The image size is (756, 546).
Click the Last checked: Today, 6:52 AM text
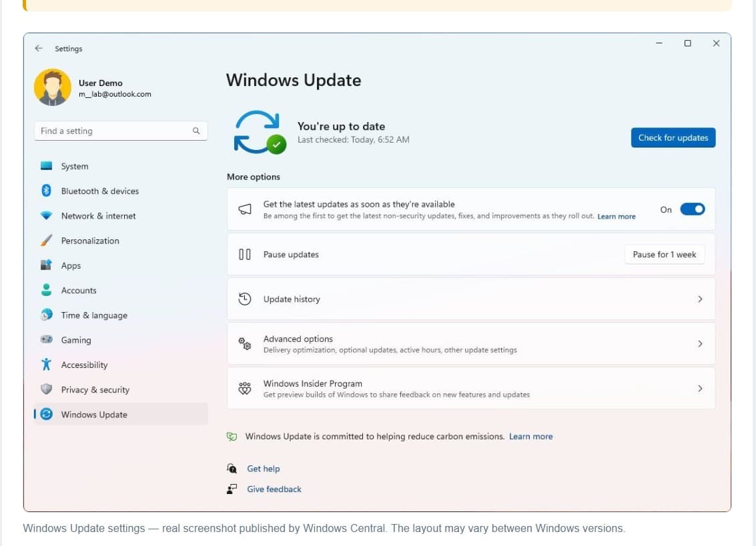tap(354, 140)
